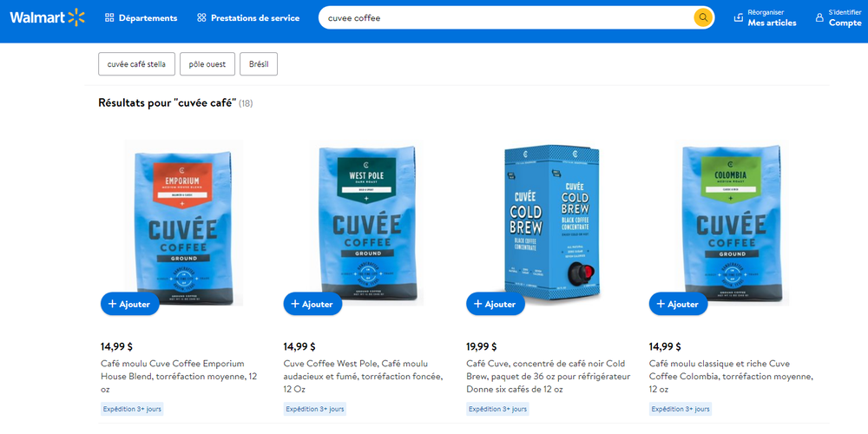Viewport: 868px width, 434px height.
Task: Open the Emporium coffee bag image
Action: [x=184, y=222]
